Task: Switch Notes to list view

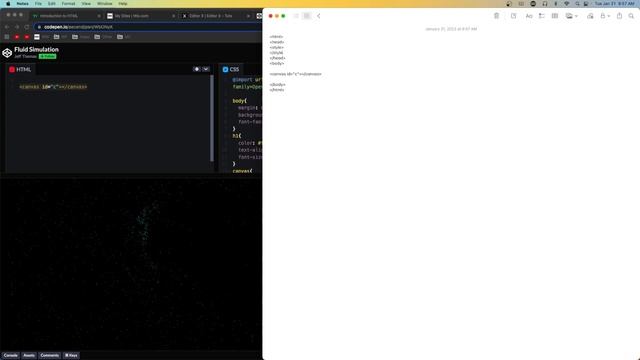Action: [x=296, y=16]
